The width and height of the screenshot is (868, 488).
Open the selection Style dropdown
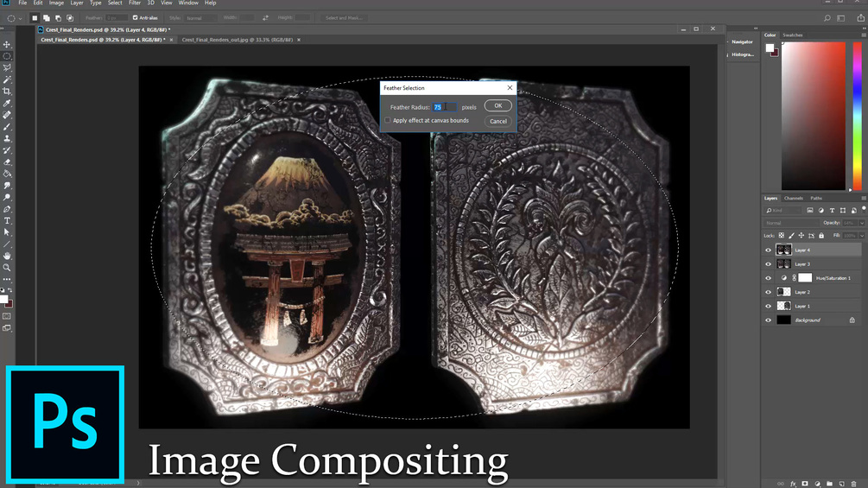click(x=200, y=17)
